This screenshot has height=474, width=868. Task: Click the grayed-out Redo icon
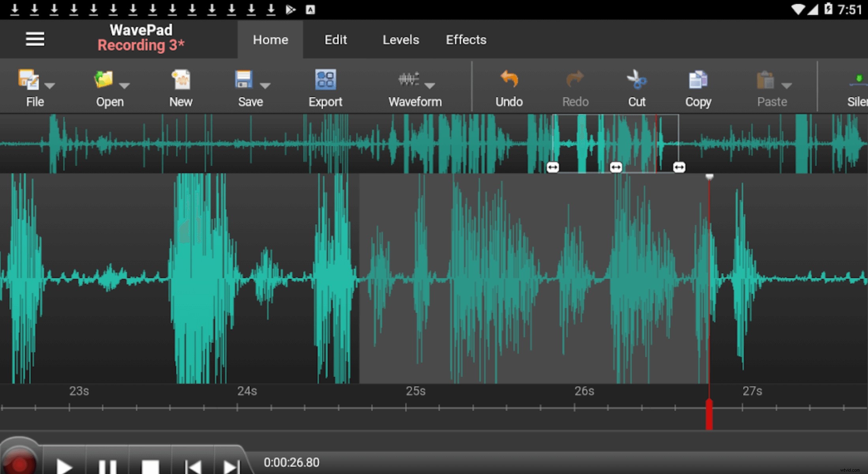pyautogui.click(x=575, y=79)
